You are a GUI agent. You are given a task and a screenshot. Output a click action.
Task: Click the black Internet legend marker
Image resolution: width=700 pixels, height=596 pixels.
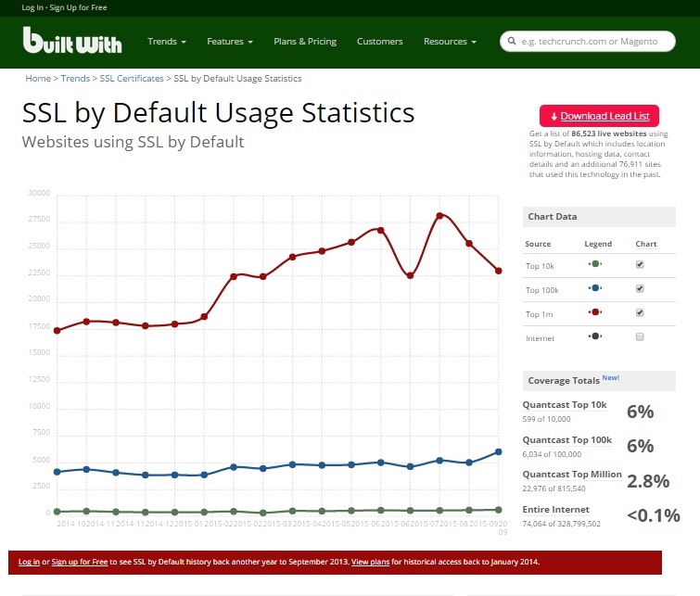[x=595, y=336]
